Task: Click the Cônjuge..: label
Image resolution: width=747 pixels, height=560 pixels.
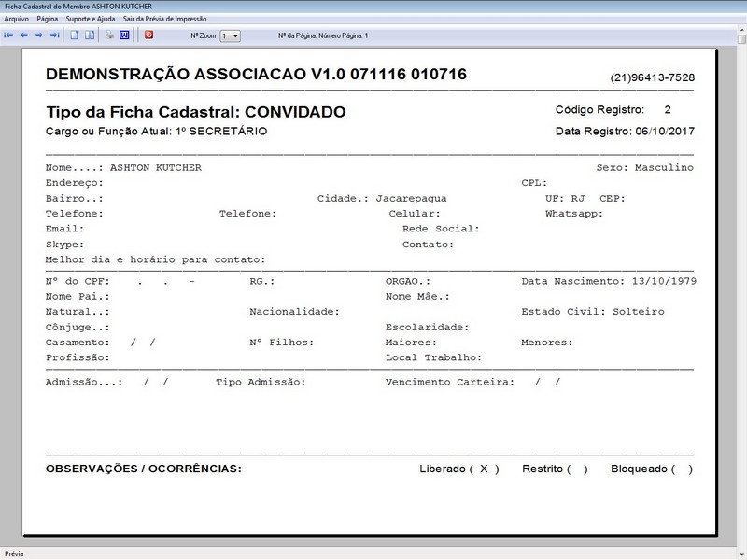Action: coord(78,328)
